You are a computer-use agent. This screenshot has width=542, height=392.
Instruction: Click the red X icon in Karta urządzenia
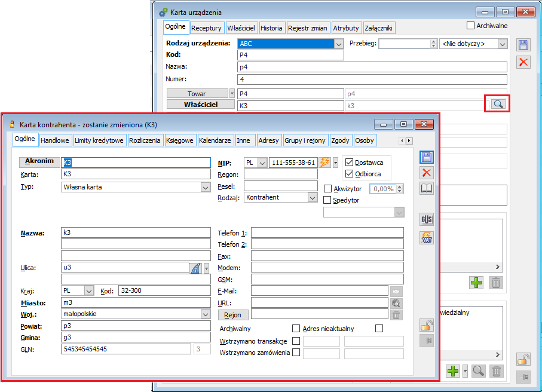click(523, 62)
